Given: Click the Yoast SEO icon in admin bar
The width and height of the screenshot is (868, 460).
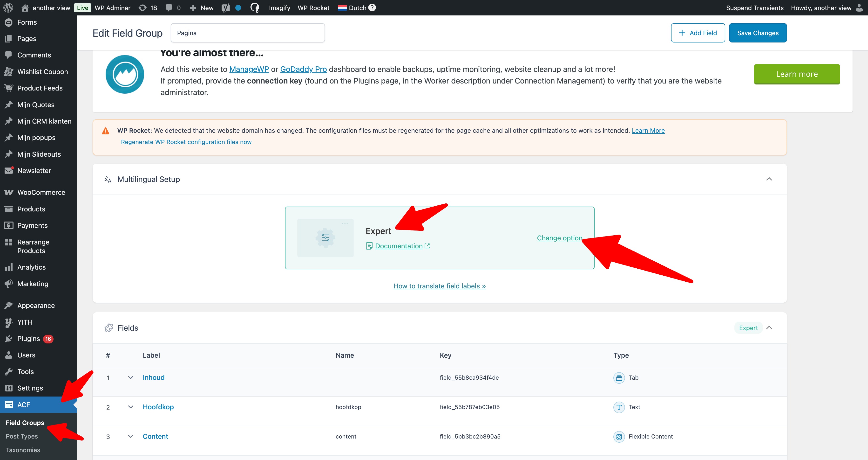Looking at the screenshot, I should 225,7.
